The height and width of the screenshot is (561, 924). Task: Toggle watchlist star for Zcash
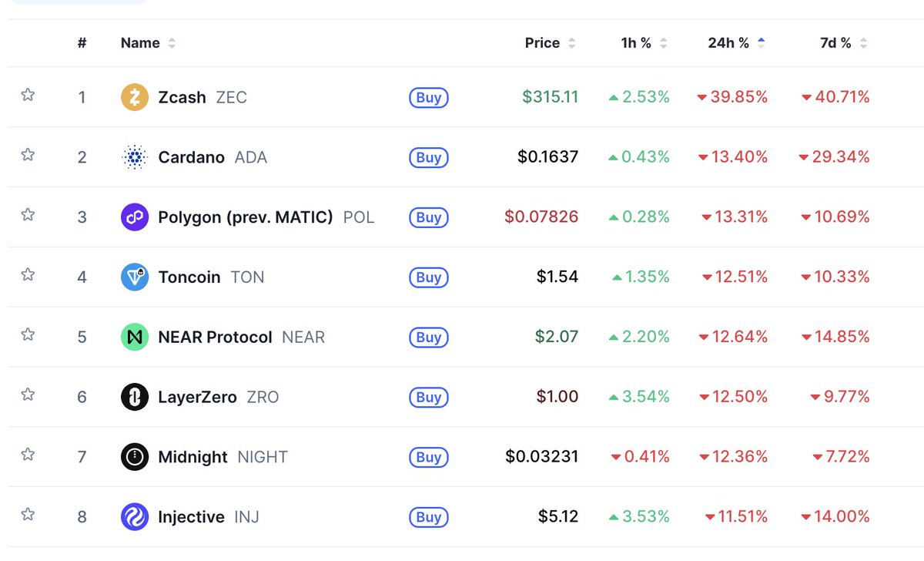(28, 95)
